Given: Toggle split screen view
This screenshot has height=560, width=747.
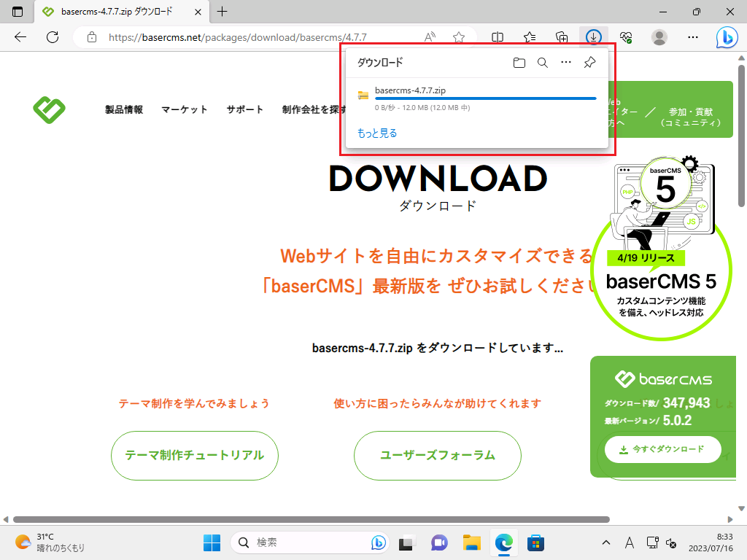Looking at the screenshot, I should coord(498,36).
